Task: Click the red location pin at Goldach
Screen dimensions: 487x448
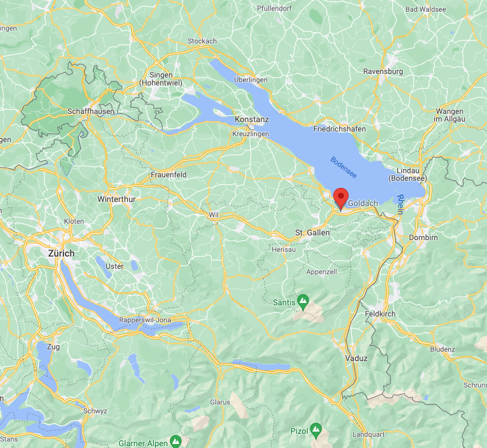Action: point(341,199)
